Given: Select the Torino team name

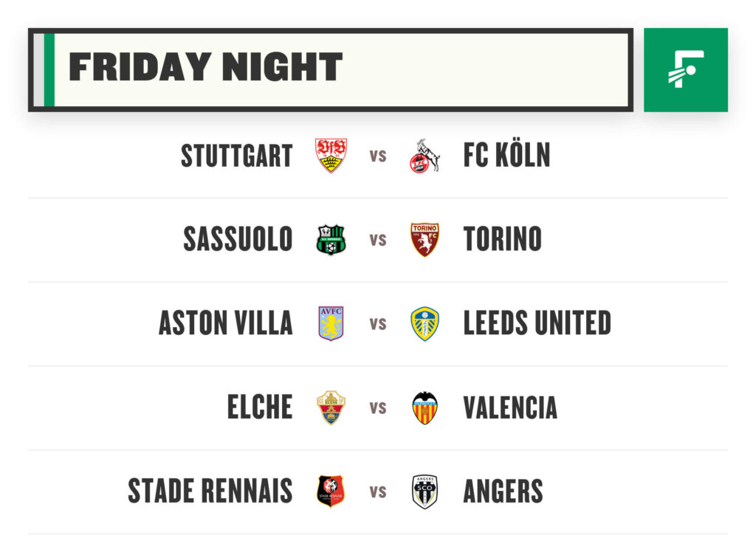Looking at the screenshot, I should coord(502,239).
